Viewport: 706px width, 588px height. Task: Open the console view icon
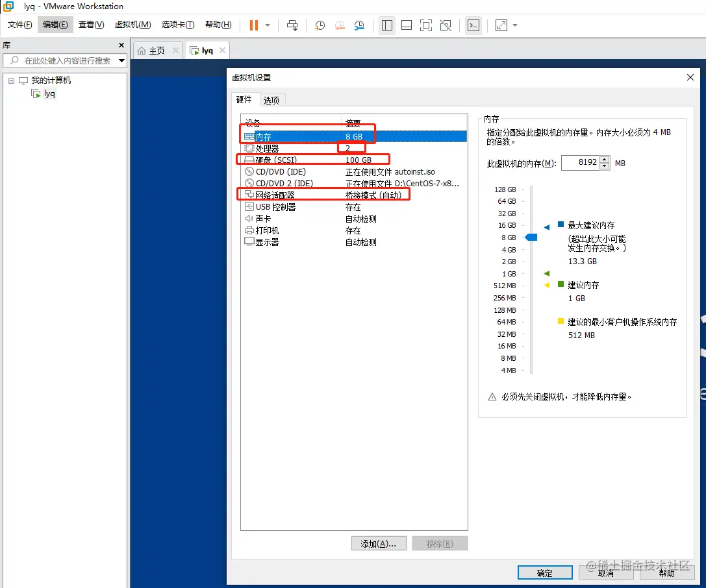click(x=473, y=25)
